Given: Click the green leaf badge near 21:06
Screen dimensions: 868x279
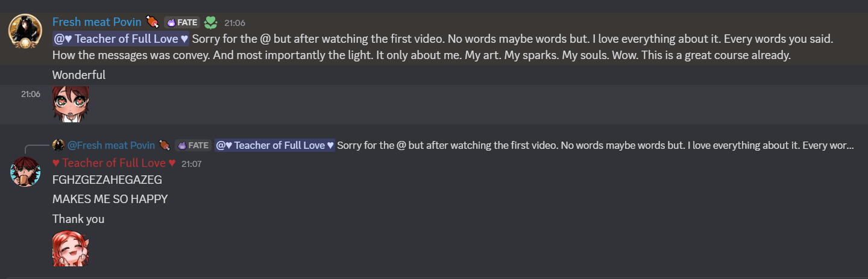Looking at the screenshot, I should pos(210,23).
